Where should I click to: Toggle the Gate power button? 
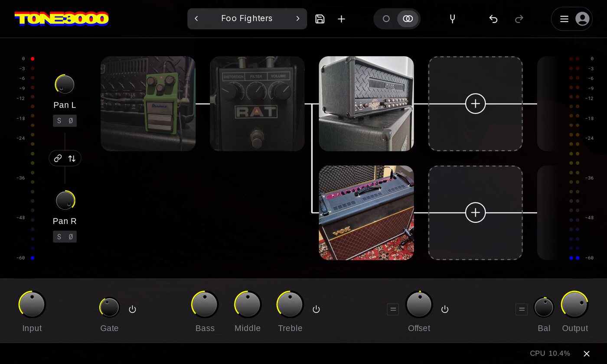pos(132,309)
